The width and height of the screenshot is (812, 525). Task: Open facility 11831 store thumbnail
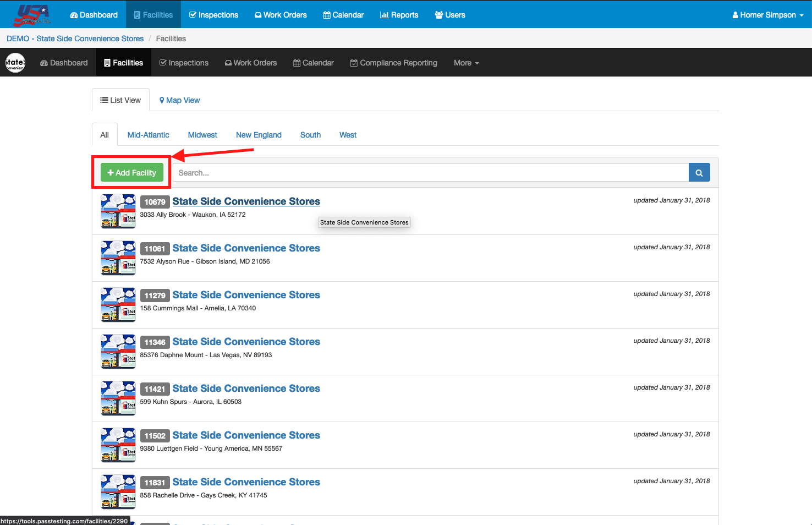pos(118,491)
